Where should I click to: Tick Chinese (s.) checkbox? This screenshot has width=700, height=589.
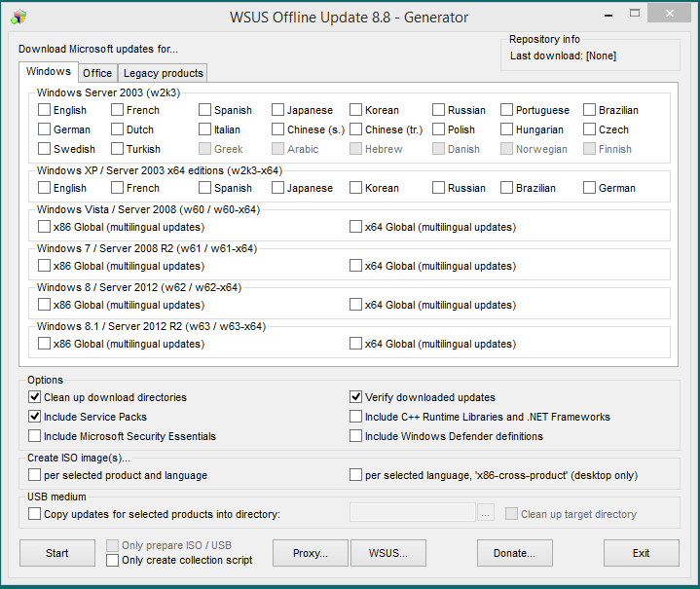277,129
